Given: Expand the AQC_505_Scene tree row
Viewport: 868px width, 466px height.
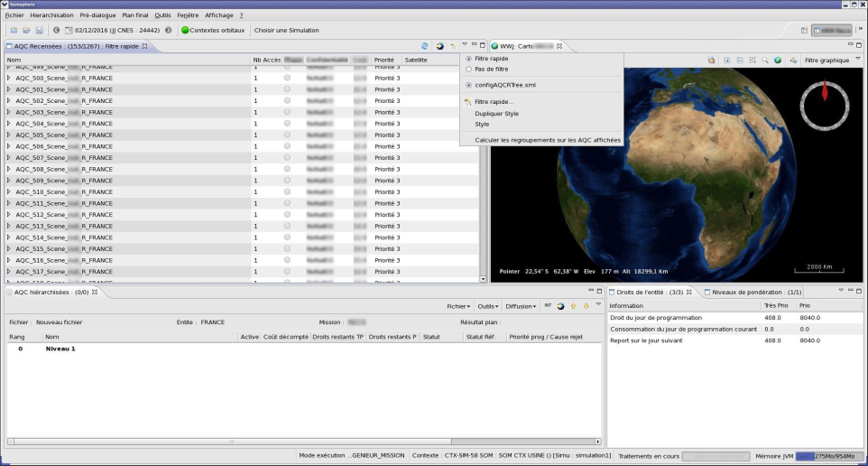Looking at the screenshot, I should [x=9, y=135].
